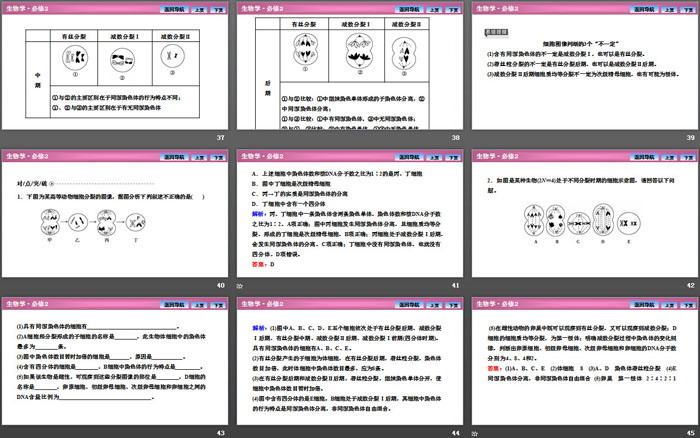The image size is (700, 438).
Task: Click 返回导航 button on slide 43
Action: (x=174, y=305)
